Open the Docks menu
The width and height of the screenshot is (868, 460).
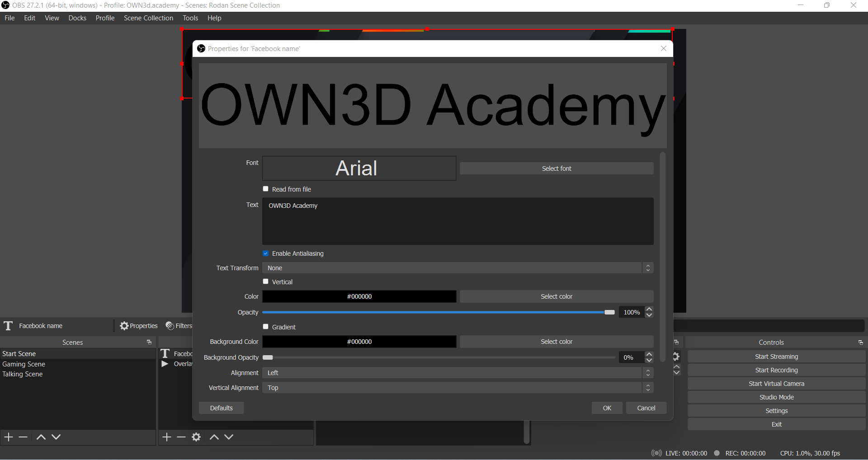point(77,18)
